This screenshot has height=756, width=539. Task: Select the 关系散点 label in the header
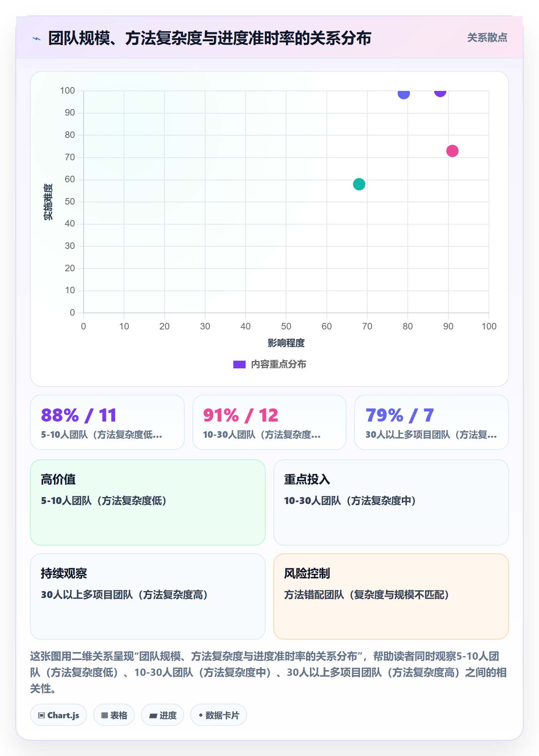[x=487, y=38]
